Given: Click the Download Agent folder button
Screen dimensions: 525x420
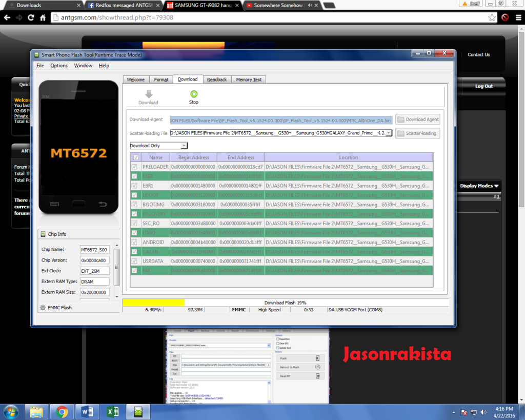Looking at the screenshot, I should [x=417, y=119].
